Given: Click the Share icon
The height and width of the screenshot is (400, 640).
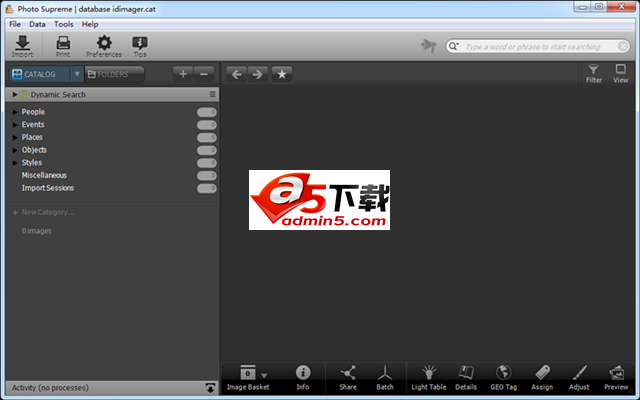Looking at the screenshot, I should tap(348, 378).
